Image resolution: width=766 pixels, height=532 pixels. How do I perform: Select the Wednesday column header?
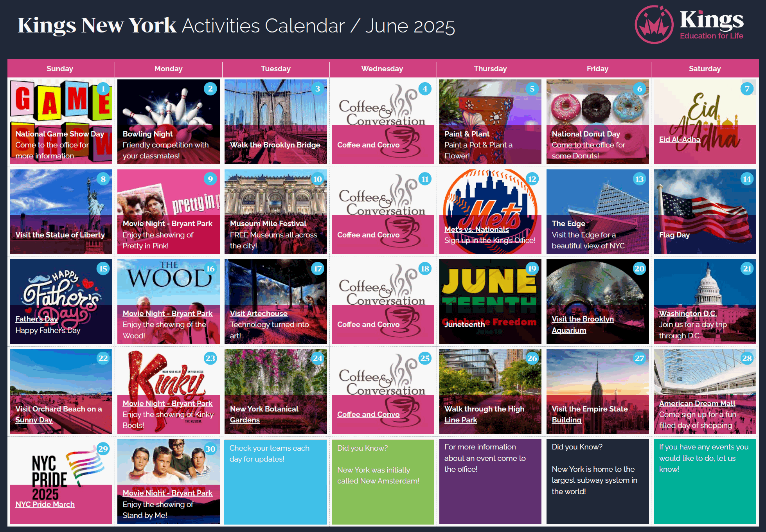pos(382,68)
